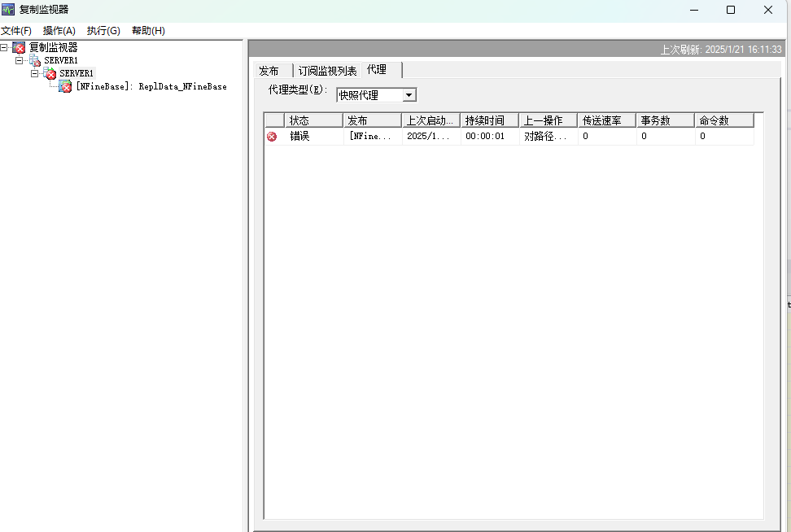
Task: Select the 代理 tab
Action: [x=382, y=70]
